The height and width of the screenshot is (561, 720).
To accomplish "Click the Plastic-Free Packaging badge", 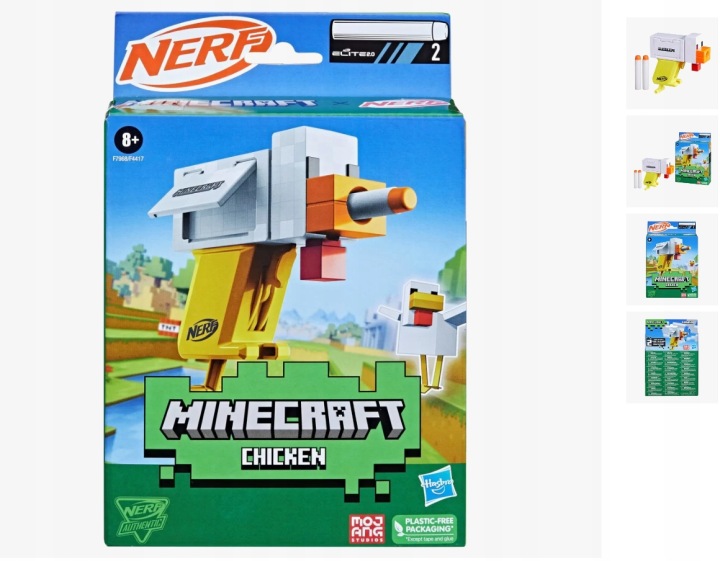I will (x=424, y=529).
